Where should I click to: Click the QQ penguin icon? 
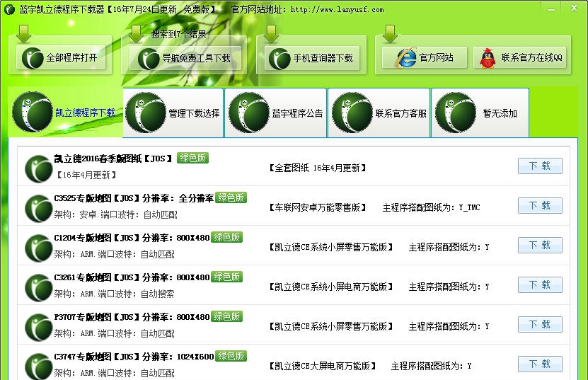[x=488, y=59]
